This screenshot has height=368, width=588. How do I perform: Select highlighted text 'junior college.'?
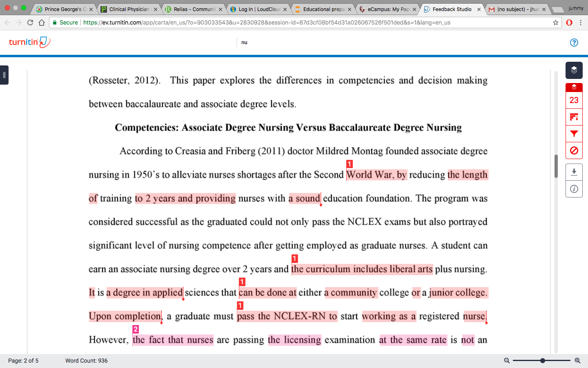click(x=458, y=293)
